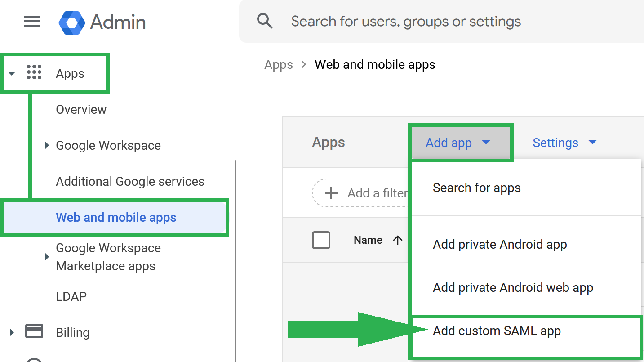Click the Apps breadcrumb link
The image size is (644, 362).
click(x=279, y=65)
